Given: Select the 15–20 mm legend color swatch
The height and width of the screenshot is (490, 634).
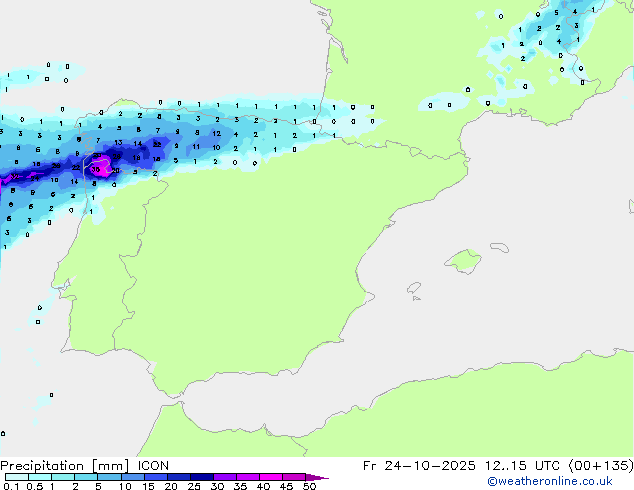Looking at the screenshot, I should [156, 477].
